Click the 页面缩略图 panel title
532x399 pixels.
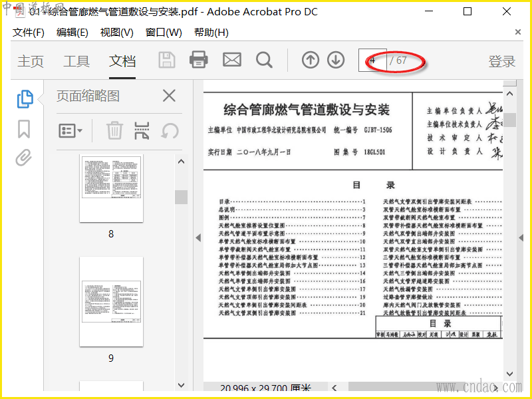[x=88, y=96]
